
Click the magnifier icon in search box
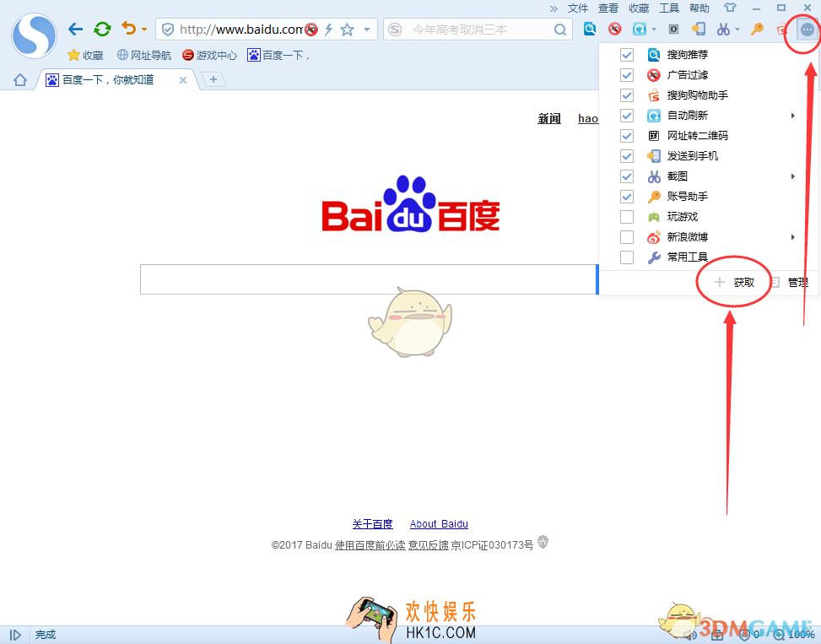(559, 30)
